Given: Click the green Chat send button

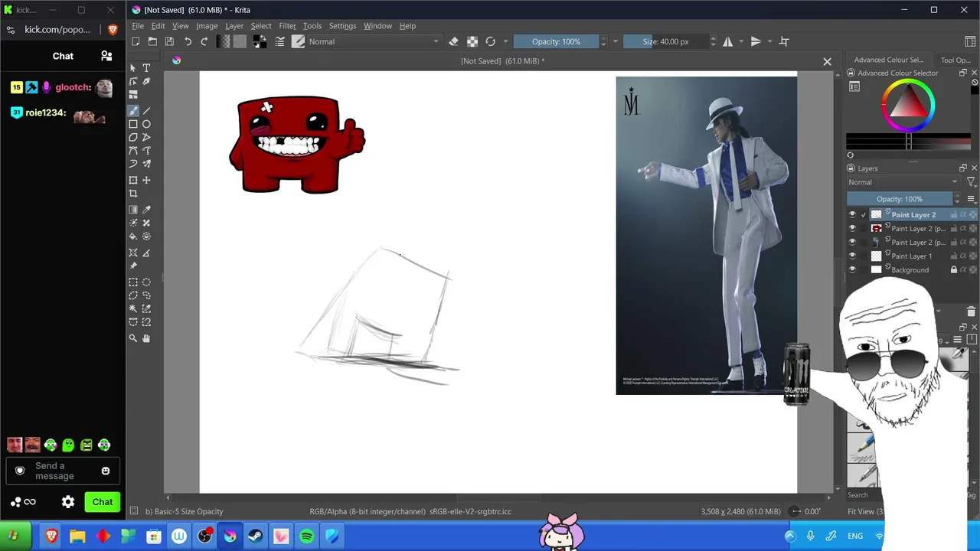Looking at the screenshot, I should [x=103, y=502].
